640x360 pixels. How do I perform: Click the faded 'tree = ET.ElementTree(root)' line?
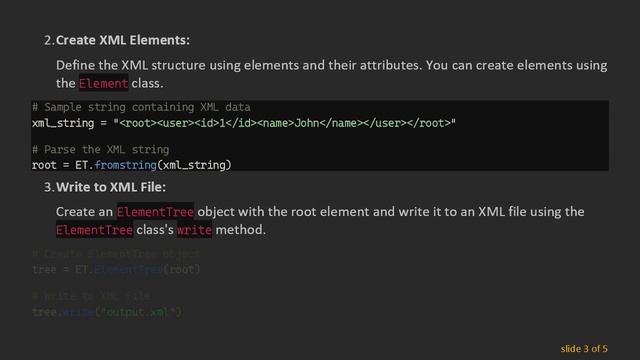116,270
